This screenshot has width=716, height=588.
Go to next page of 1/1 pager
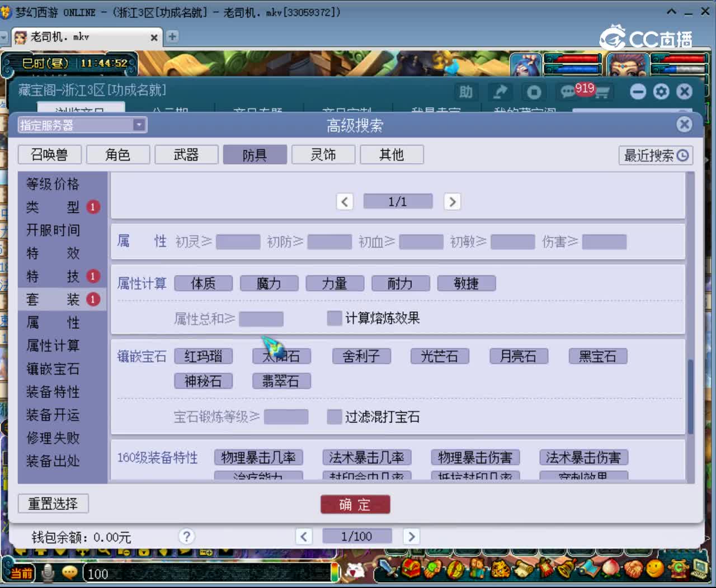(452, 201)
